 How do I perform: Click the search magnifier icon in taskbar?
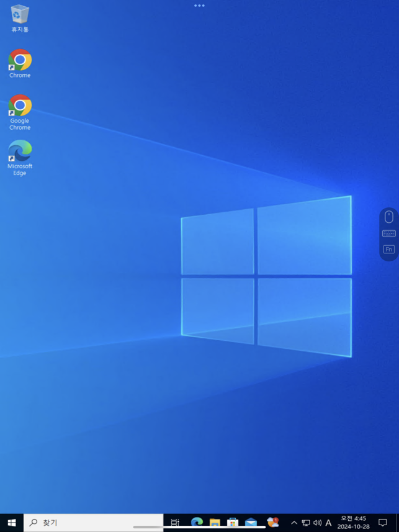[34, 523]
